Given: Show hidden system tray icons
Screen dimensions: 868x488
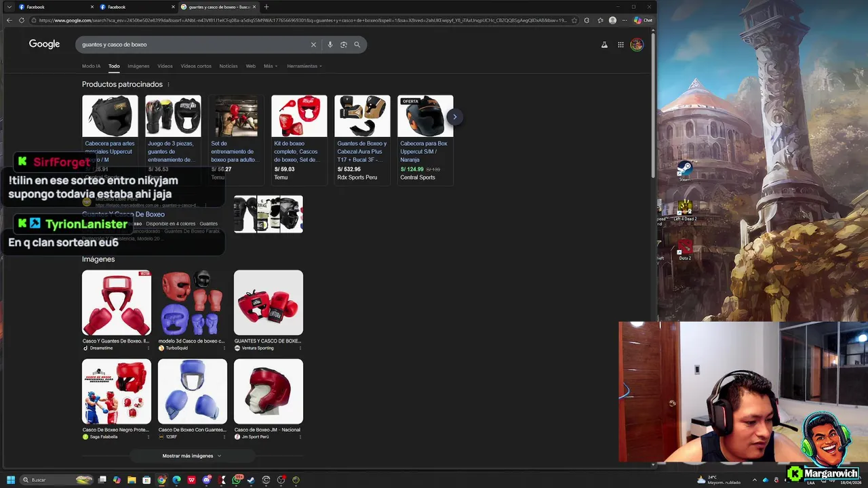Looking at the screenshot, I should click(x=754, y=480).
